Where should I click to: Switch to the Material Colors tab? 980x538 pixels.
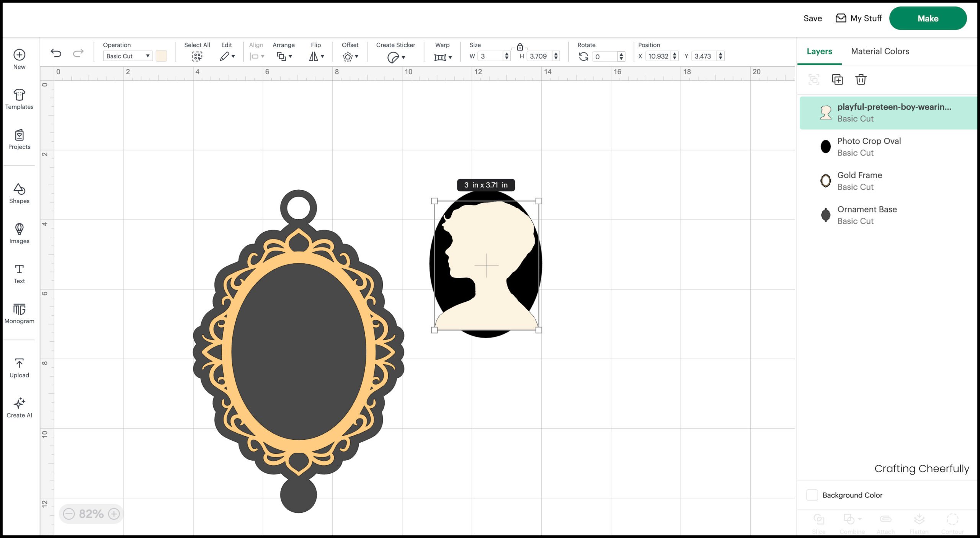[880, 51]
